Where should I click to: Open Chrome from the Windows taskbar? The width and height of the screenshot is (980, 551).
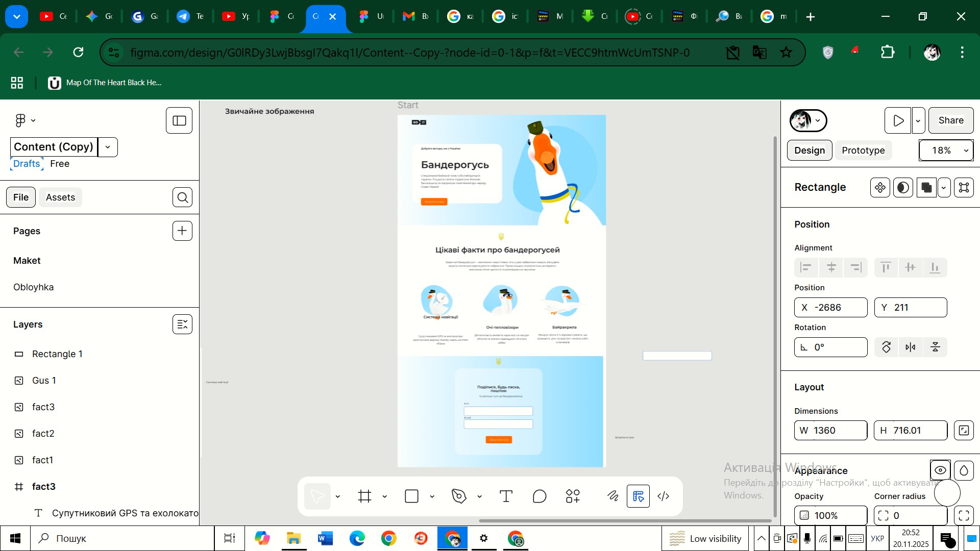point(388,539)
